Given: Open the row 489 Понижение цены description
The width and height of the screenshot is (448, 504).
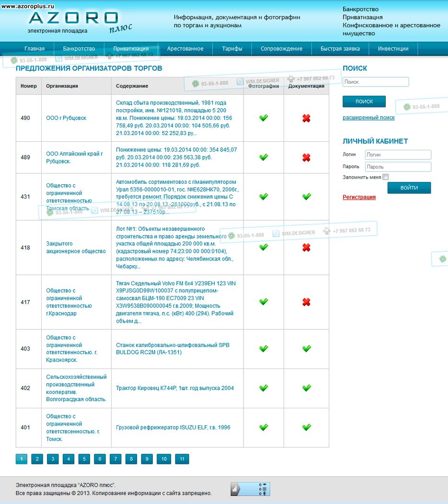Looking at the screenshot, I should 176,157.
